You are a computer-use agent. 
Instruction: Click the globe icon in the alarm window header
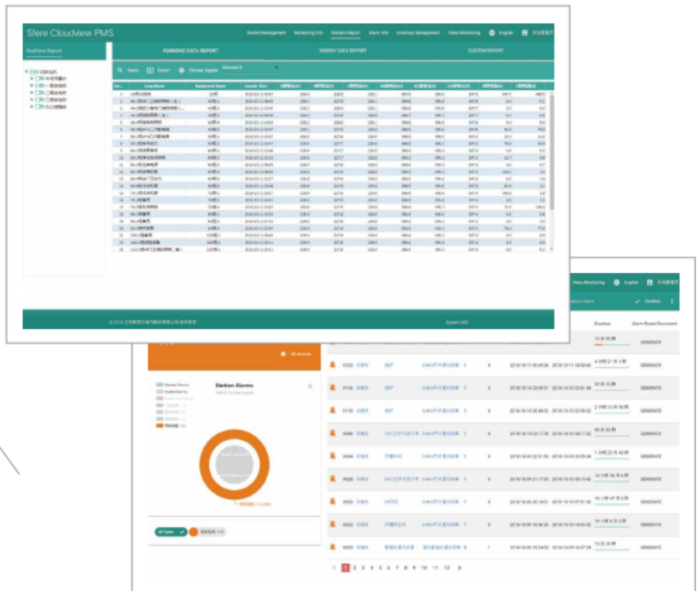click(x=616, y=282)
